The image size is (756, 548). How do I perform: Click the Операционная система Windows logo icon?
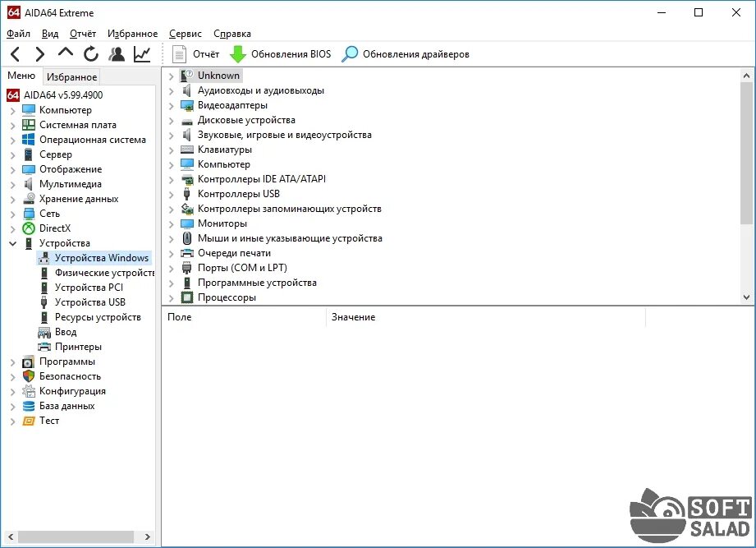tap(29, 140)
